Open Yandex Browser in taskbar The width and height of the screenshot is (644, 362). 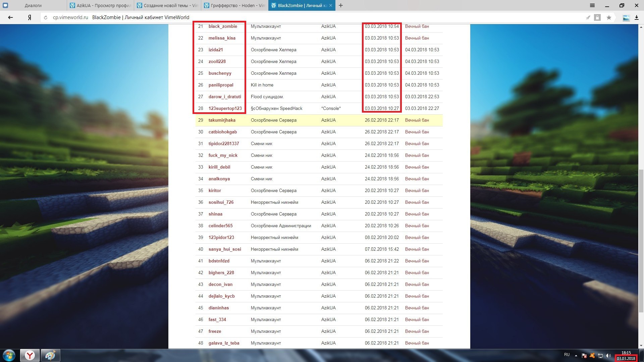coord(30,355)
